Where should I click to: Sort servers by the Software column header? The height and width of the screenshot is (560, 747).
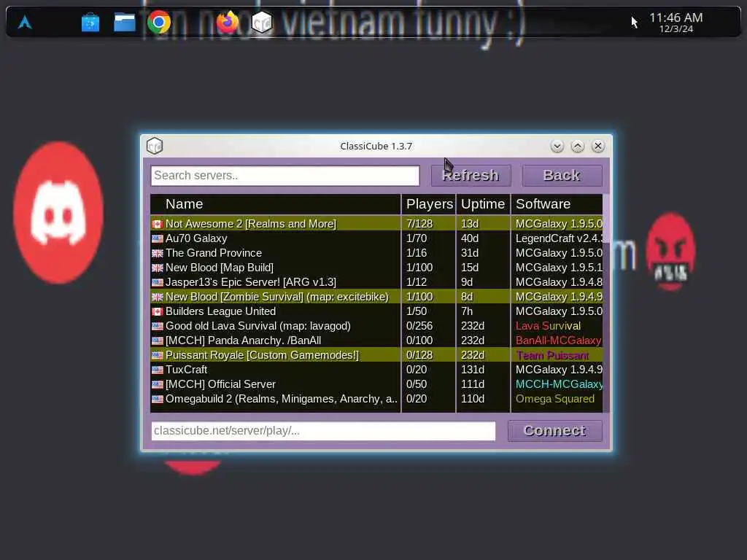tap(557, 204)
